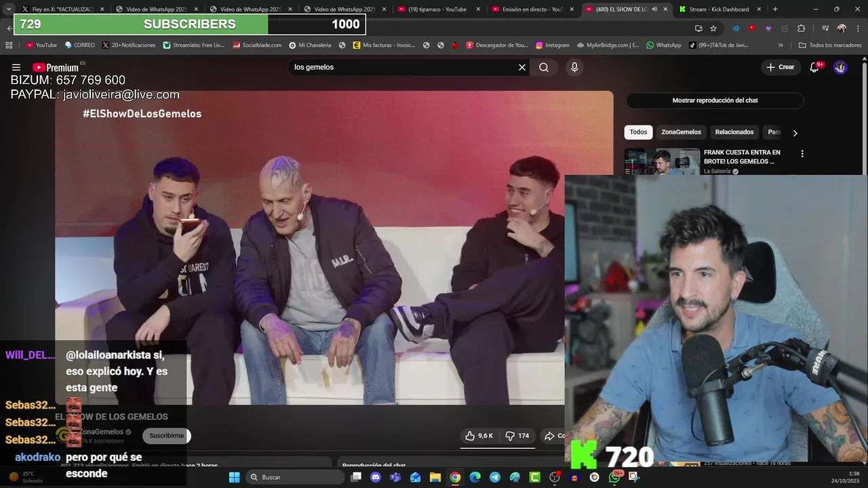Open the bookmarks bar apps grid
This screenshot has height=488, width=868.
[9, 45]
